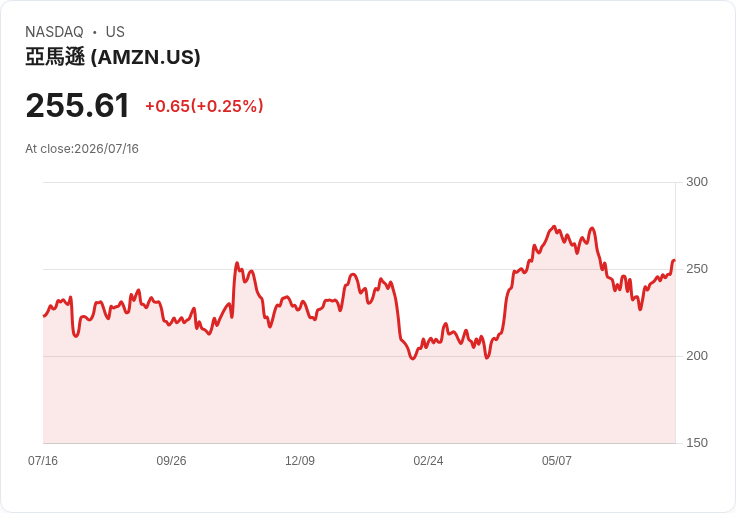Click the 250 y-axis price label
The width and height of the screenshot is (736, 513).
[x=697, y=269]
